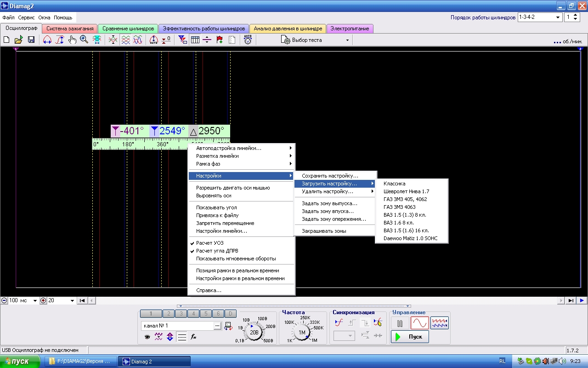
Task: Activate the hand pan tool
Action: click(x=72, y=40)
